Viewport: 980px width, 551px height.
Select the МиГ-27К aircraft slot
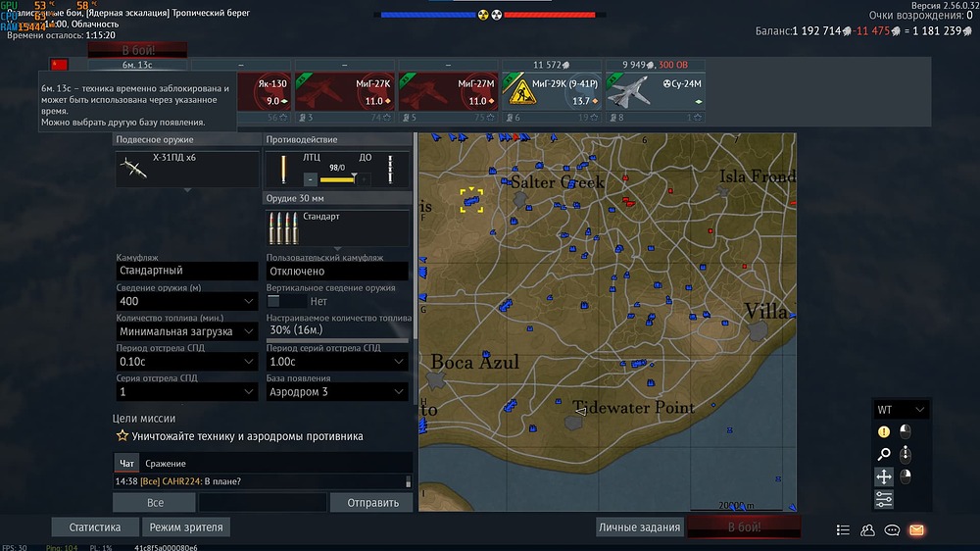pos(344,92)
